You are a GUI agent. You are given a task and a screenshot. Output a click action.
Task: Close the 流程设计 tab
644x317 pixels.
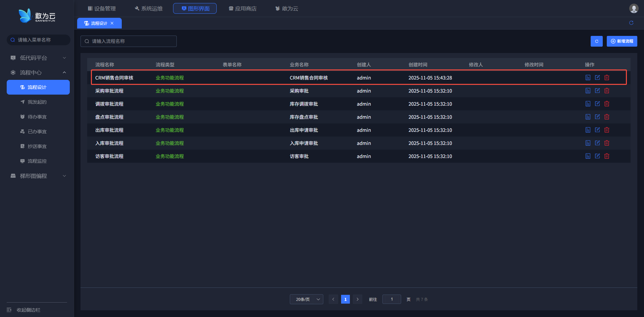click(x=112, y=23)
